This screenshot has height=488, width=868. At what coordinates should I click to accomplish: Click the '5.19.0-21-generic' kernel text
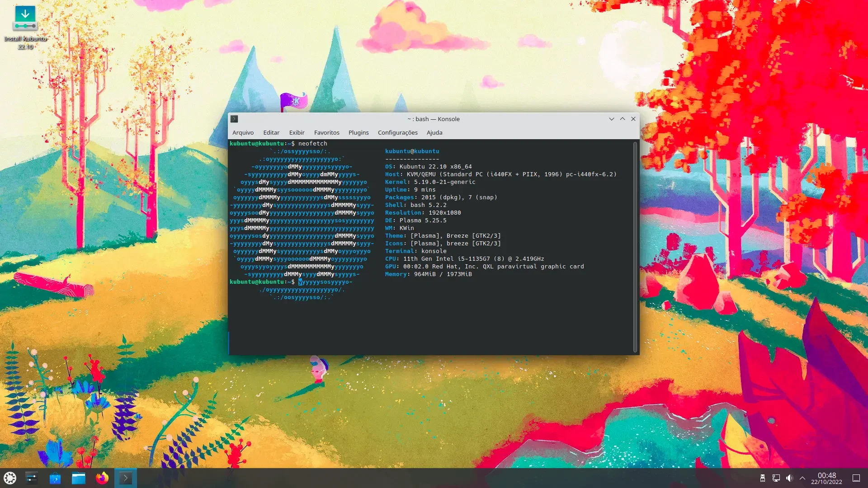click(445, 182)
